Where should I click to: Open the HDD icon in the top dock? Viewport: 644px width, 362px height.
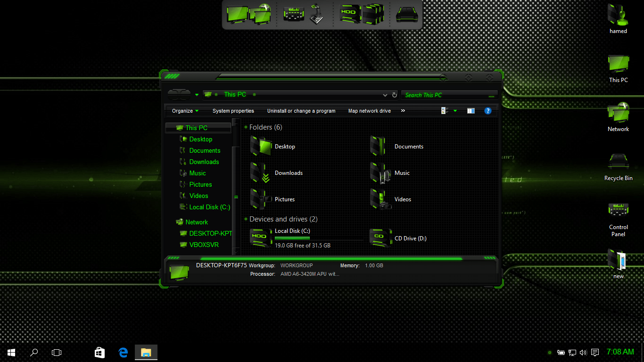pos(349,14)
